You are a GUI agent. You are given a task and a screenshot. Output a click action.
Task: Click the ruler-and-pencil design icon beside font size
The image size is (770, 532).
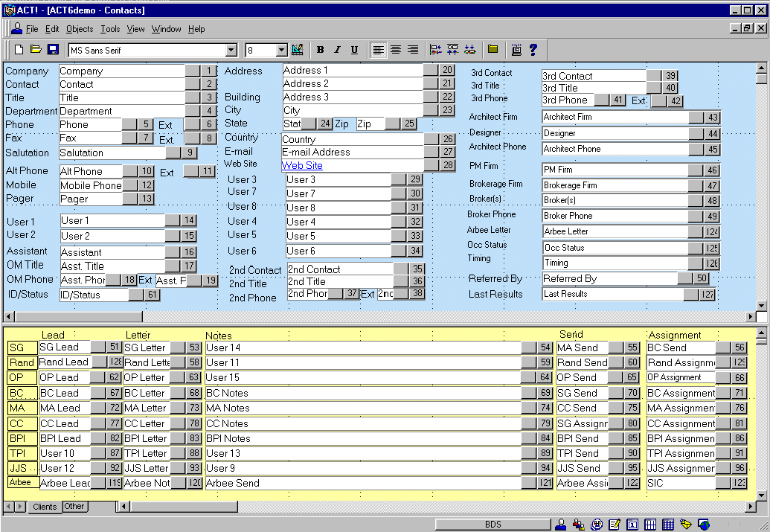tap(297, 50)
